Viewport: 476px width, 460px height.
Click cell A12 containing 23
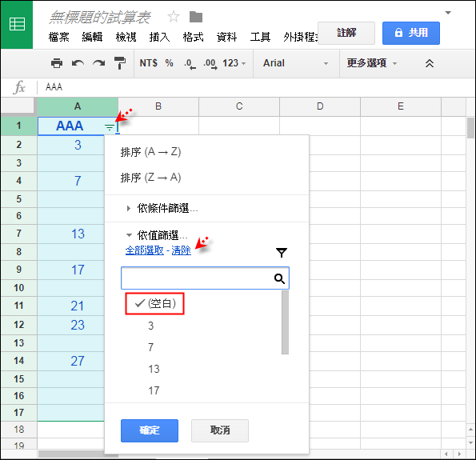[x=71, y=325]
